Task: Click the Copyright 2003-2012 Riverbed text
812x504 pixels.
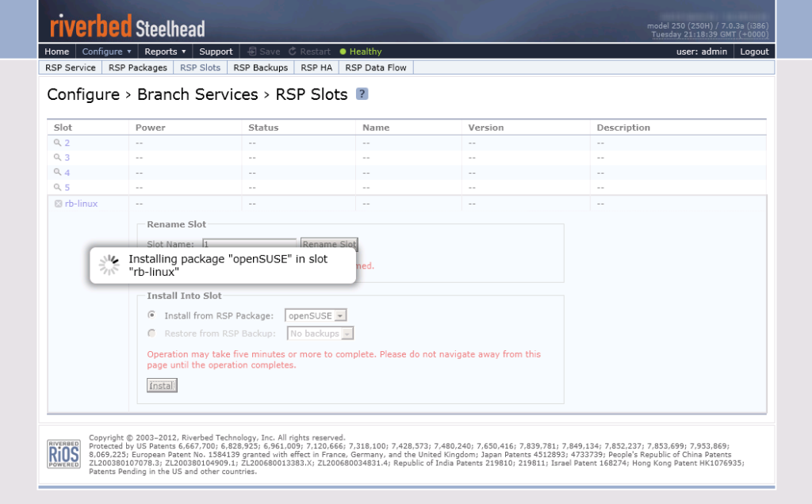Action: (x=217, y=437)
